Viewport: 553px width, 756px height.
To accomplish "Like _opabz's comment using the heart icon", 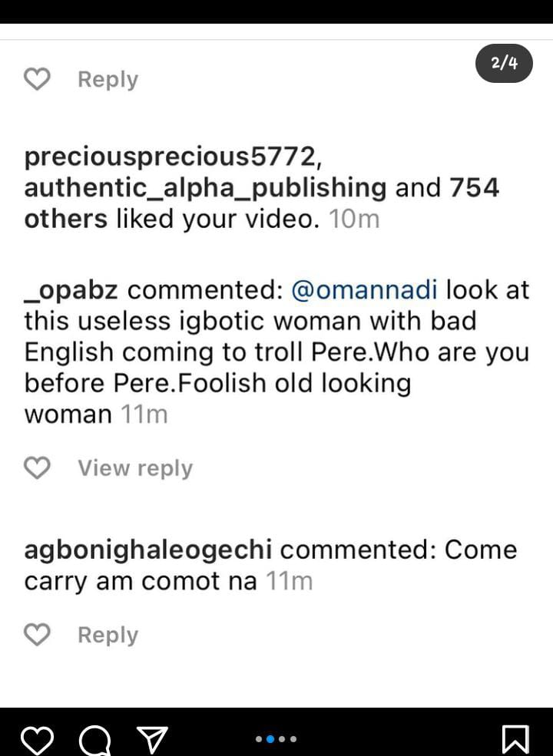I will coord(37,467).
